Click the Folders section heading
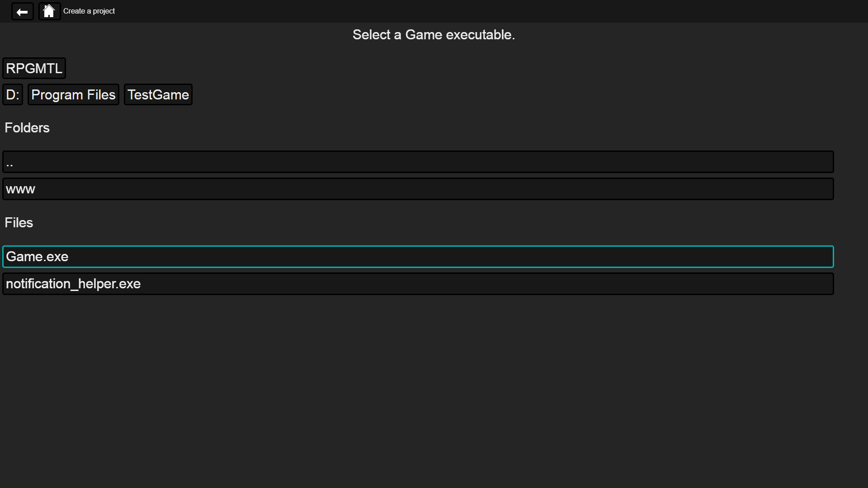Screen dimensions: 868x488 27,128
